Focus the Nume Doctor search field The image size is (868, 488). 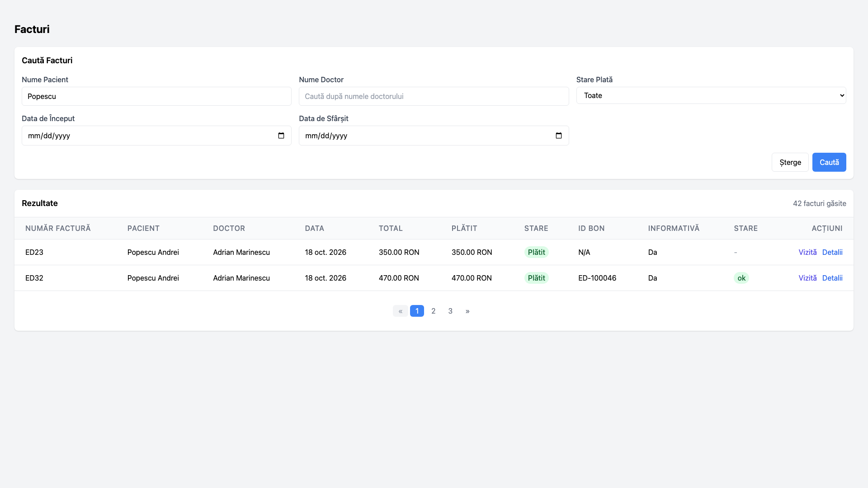[x=434, y=96]
